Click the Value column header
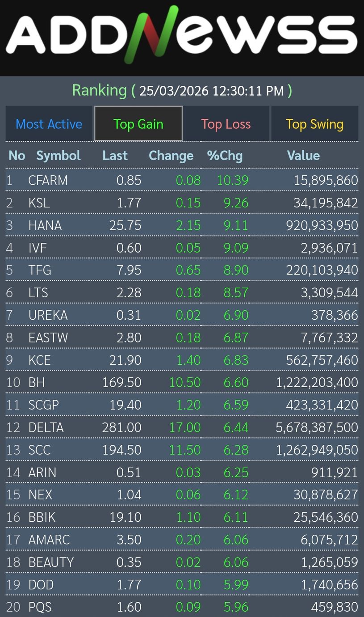This screenshot has width=364, height=617. coord(303,156)
